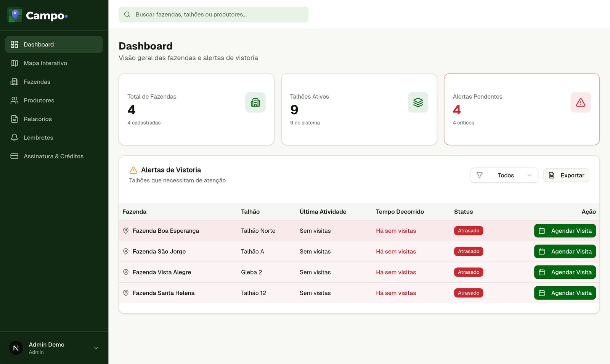Click the Dashboard grid icon in sidebar

[14, 45]
